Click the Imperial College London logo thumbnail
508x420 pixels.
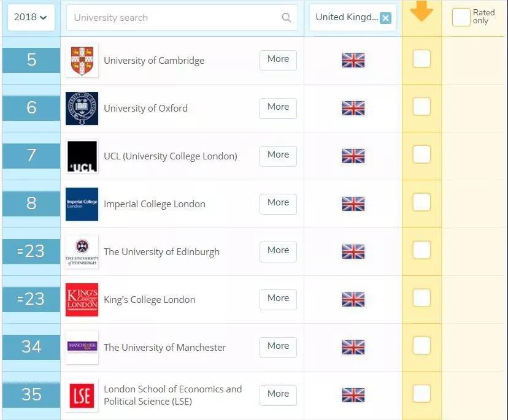tap(82, 204)
